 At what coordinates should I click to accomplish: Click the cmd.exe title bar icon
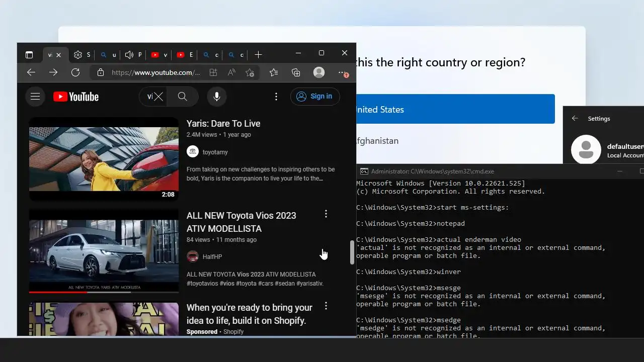tap(364, 171)
